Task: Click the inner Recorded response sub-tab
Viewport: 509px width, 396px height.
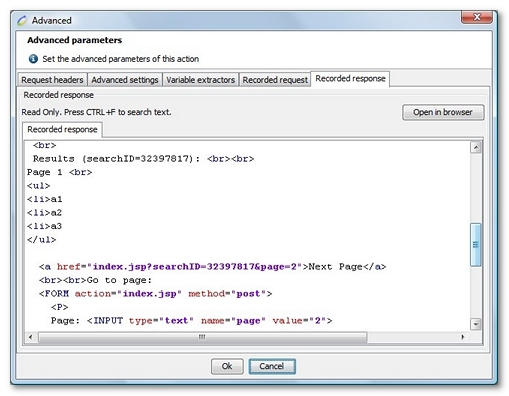Action: click(x=62, y=129)
